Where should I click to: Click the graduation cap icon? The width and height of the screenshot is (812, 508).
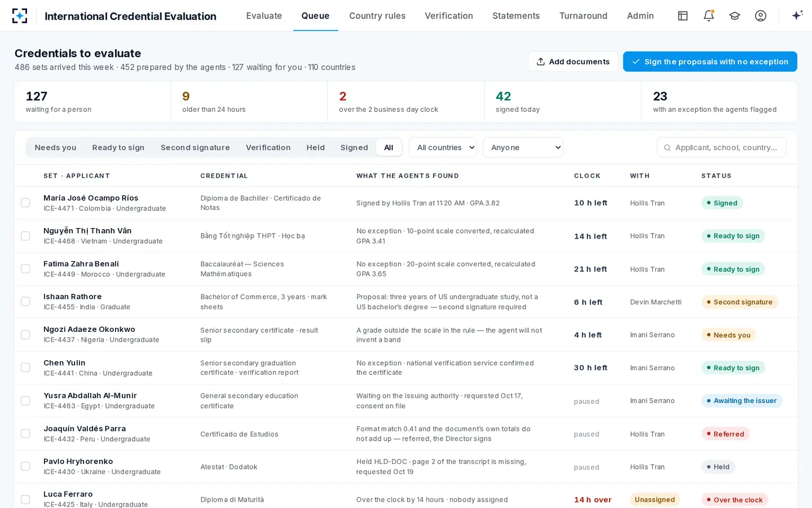pos(735,16)
